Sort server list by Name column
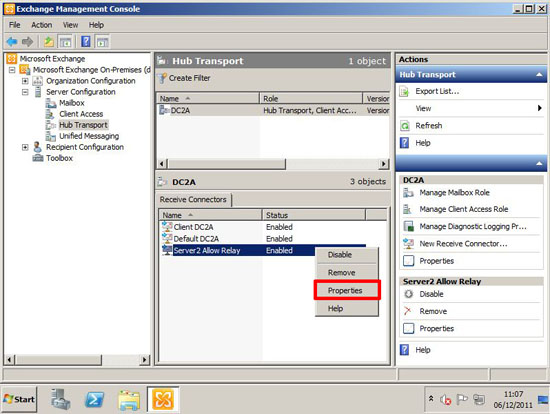The height and width of the screenshot is (414, 550). pos(208,99)
